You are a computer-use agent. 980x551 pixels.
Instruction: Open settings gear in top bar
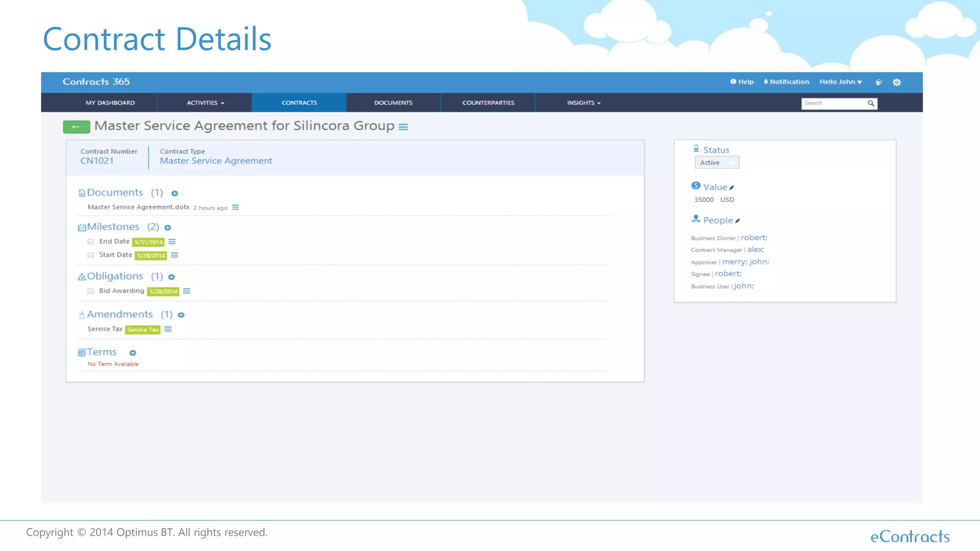[x=897, y=82]
